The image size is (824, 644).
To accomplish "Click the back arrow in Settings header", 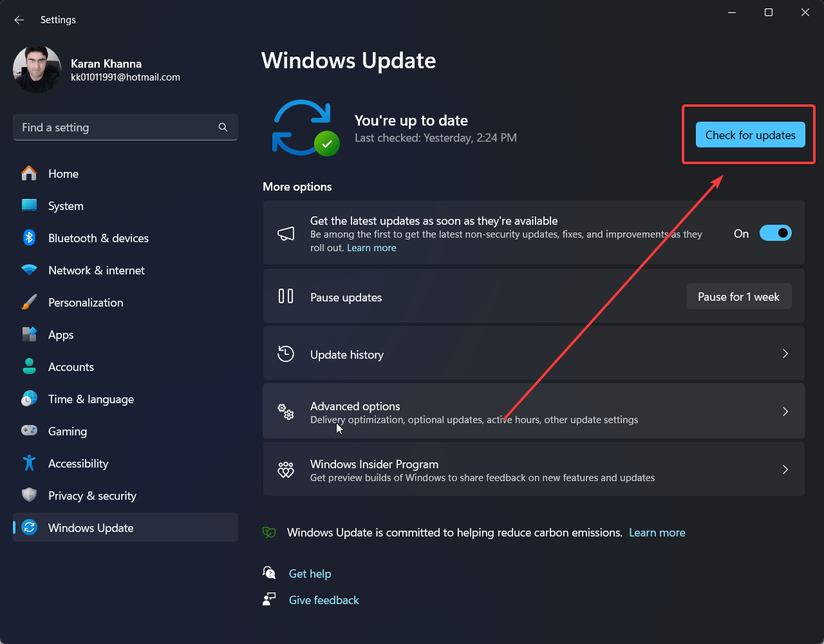I will click(19, 20).
